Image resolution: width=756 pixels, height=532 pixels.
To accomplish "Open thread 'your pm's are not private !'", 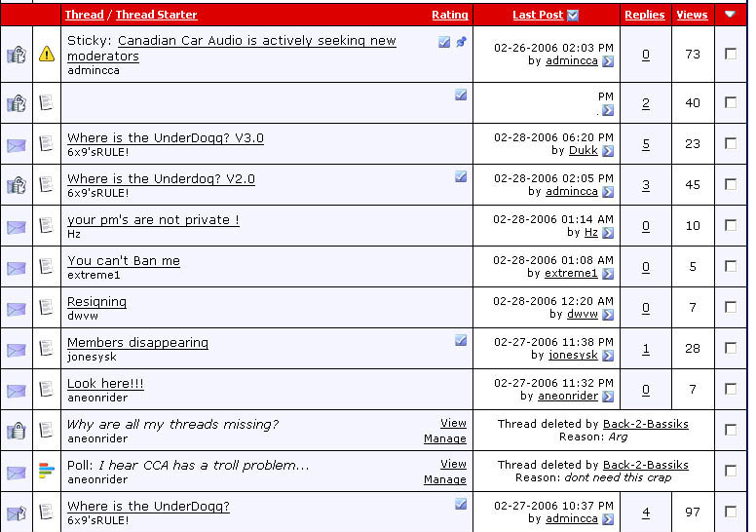I will (x=153, y=220).
